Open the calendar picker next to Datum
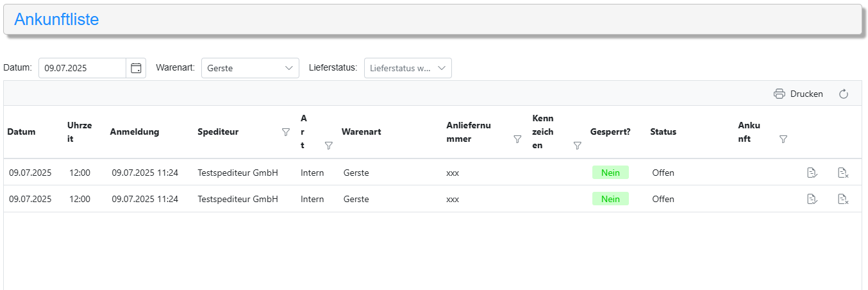868x290 pixels. click(136, 68)
